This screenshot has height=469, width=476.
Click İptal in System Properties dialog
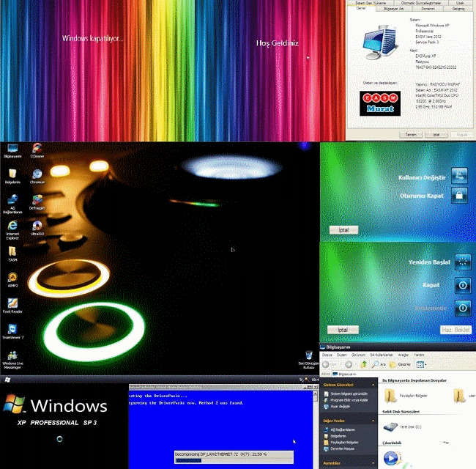click(x=436, y=134)
